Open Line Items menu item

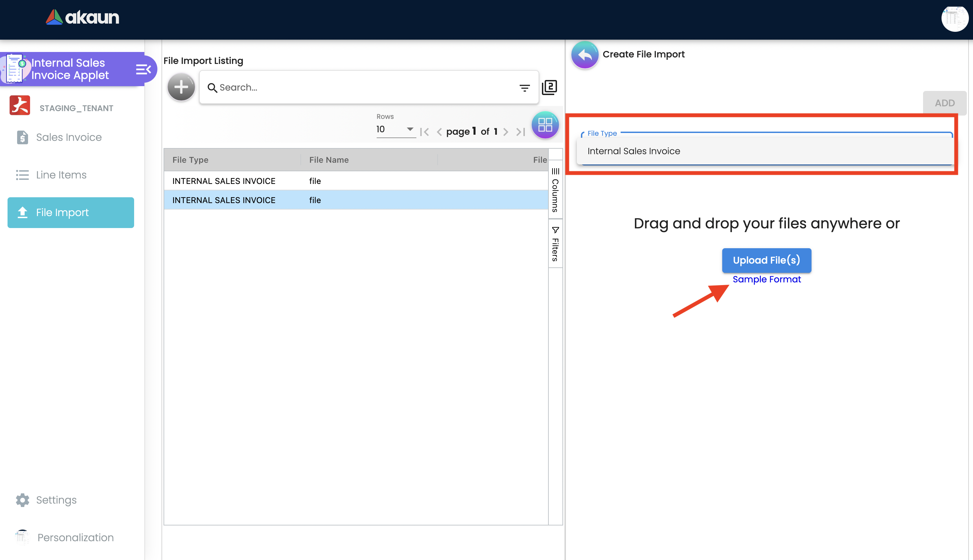pyautogui.click(x=61, y=175)
